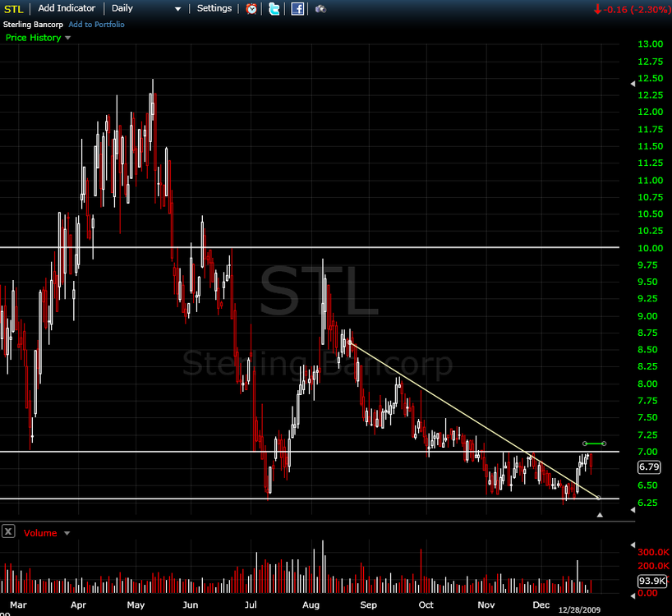
Task: Click the yellow STL ticker symbol
Action: (x=13, y=9)
